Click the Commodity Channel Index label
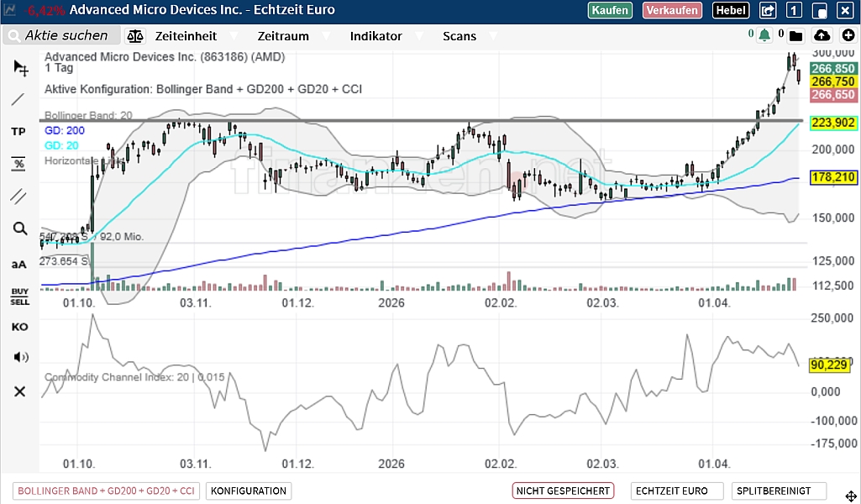 134,377
